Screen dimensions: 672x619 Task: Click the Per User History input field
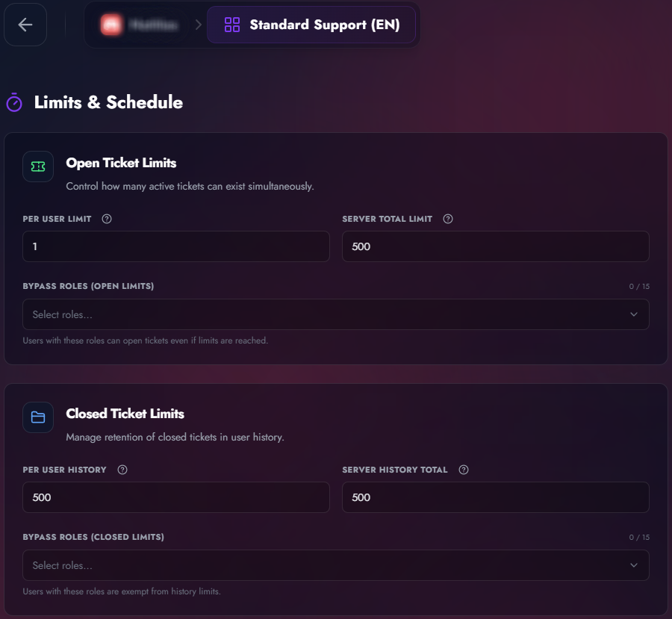tap(176, 497)
